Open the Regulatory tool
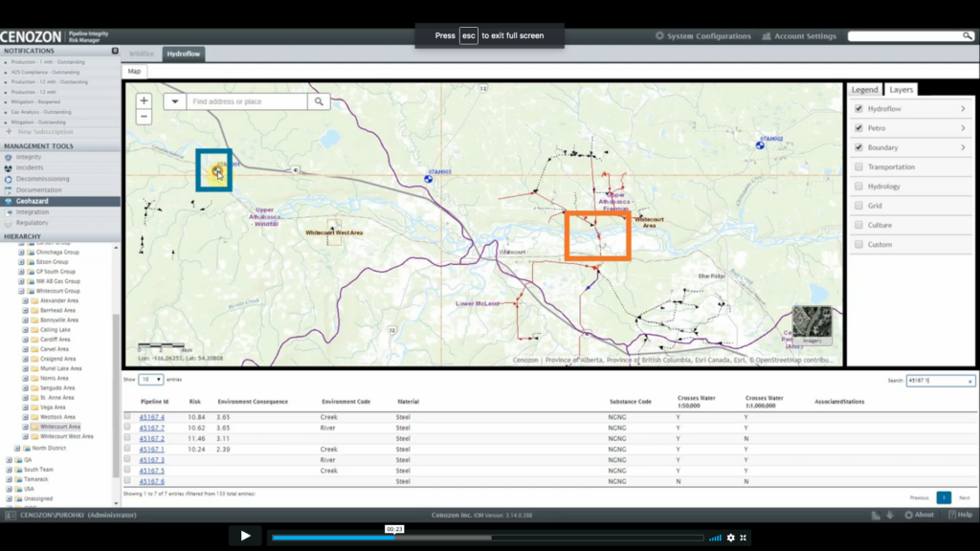The height and width of the screenshot is (551, 980). point(32,222)
